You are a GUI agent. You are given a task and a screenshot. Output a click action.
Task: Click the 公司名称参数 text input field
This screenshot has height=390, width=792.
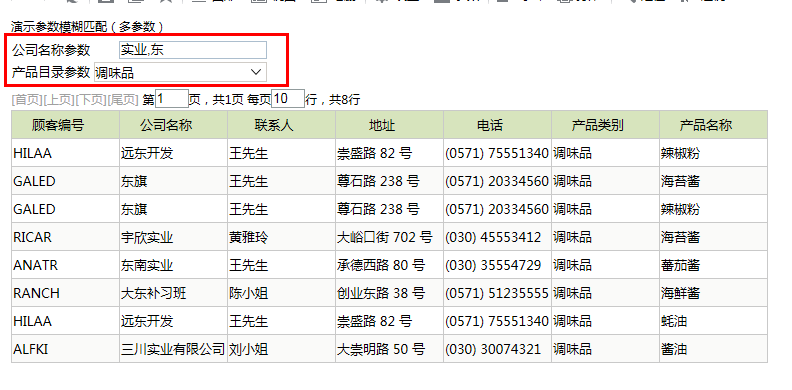tap(192, 50)
